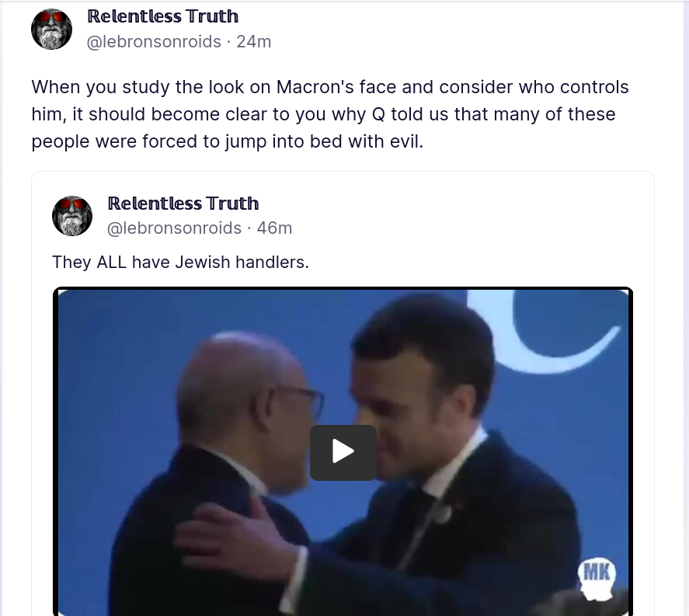Click the quoted post's text line
The image size is (689, 616).
(180, 262)
